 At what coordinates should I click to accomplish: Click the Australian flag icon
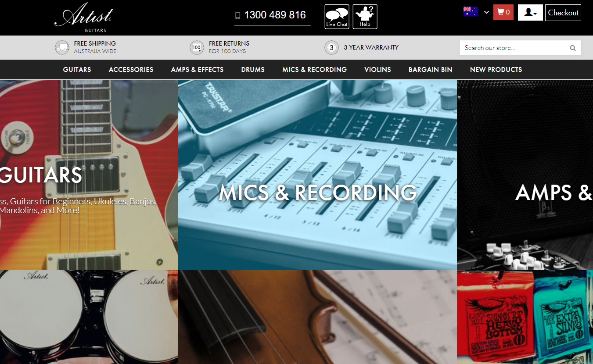click(x=471, y=12)
